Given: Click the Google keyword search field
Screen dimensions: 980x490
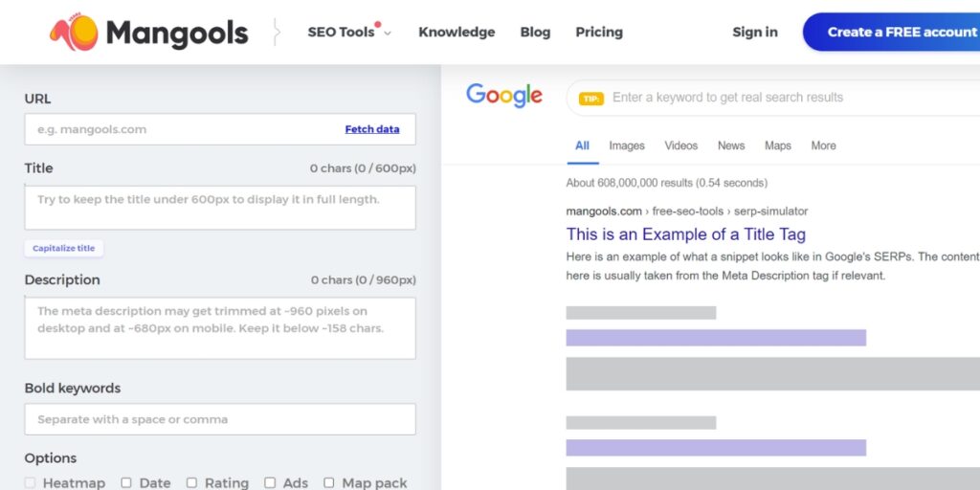Looking at the screenshot, I should (775, 98).
